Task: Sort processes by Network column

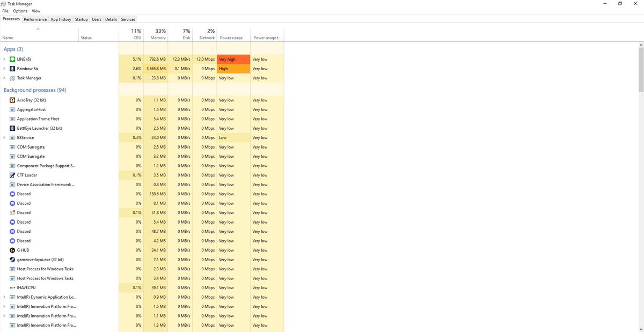Action: pos(205,34)
